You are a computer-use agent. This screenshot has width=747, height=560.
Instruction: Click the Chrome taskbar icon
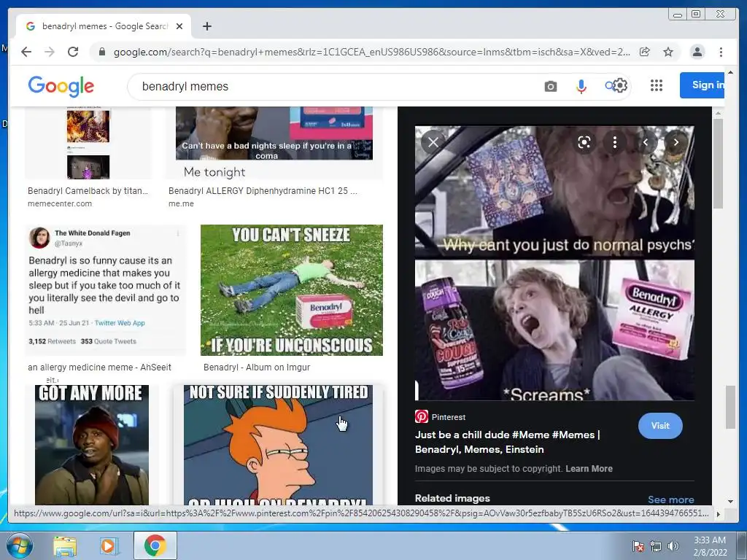155,545
